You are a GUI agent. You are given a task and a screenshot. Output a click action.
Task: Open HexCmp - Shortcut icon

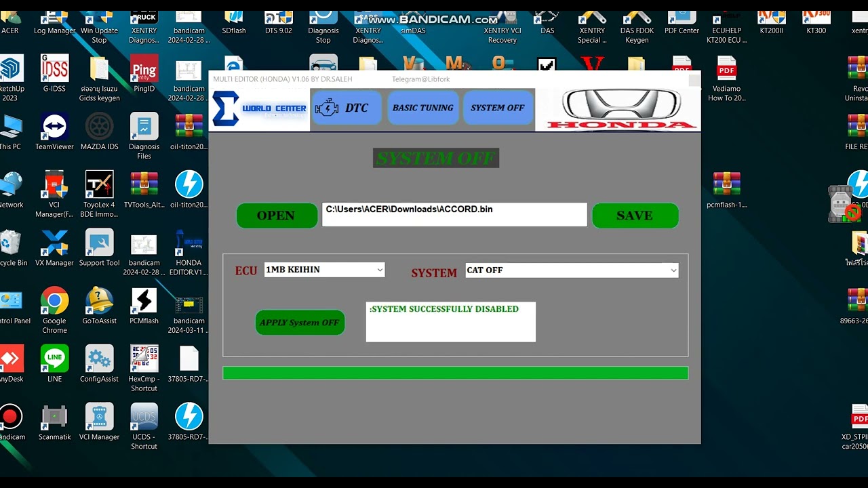[144, 369]
